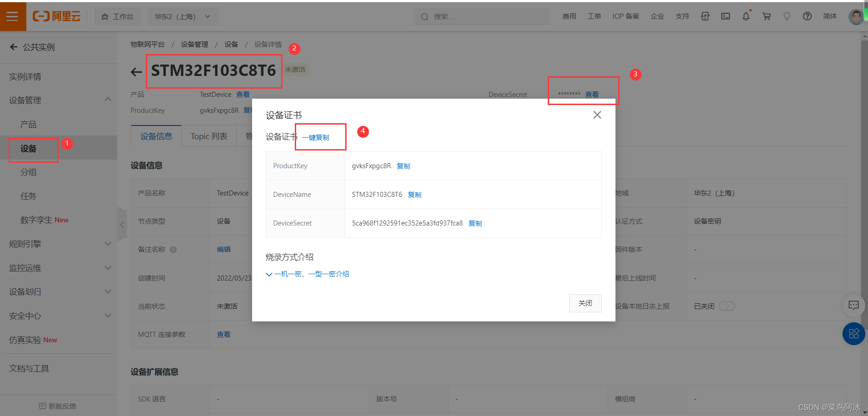868x416 pixels.
Task: Click the Alibaba Cloud logo
Action: (x=56, y=16)
